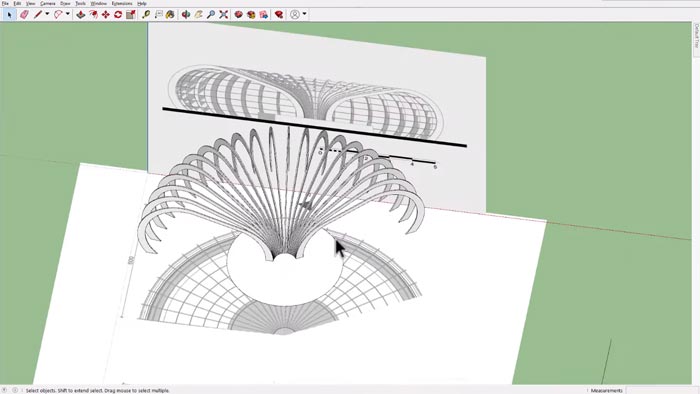
Task: Open the Extension Warehouse icon
Action: coord(251,15)
